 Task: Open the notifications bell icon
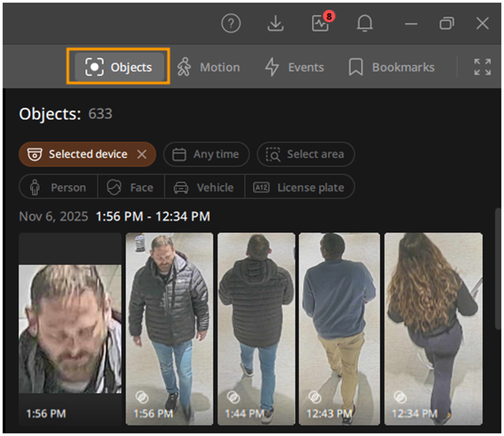(x=365, y=23)
